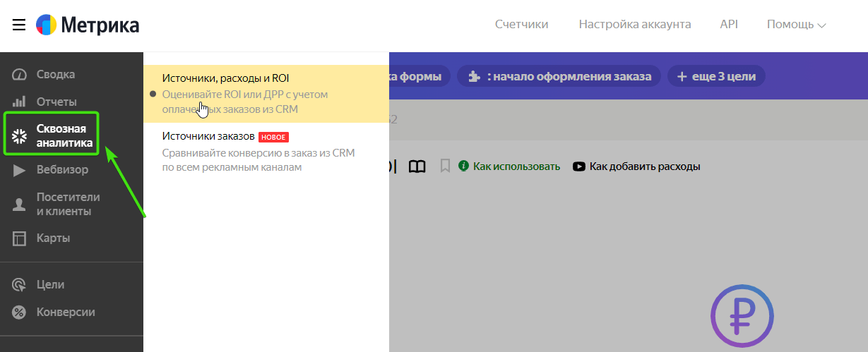Click the green info icon
The height and width of the screenshot is (352, 868).
coord(463,166)
